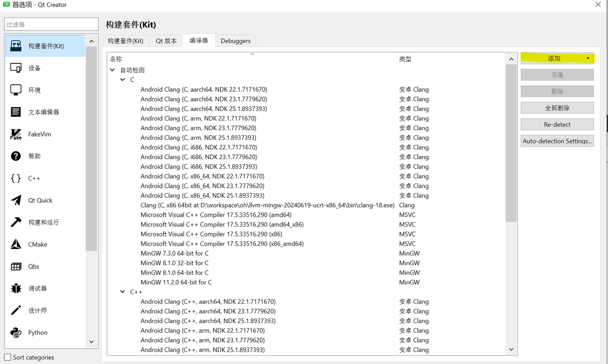Viewport: 608px width, 364px height.
Task: Switch to the Debuggers tab
Action: 235,41
